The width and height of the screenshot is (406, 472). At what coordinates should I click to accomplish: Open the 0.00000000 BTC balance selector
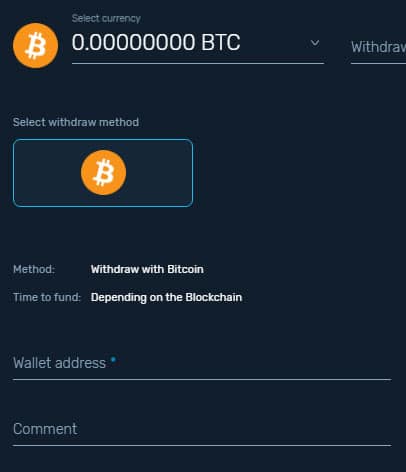point(198,43)
